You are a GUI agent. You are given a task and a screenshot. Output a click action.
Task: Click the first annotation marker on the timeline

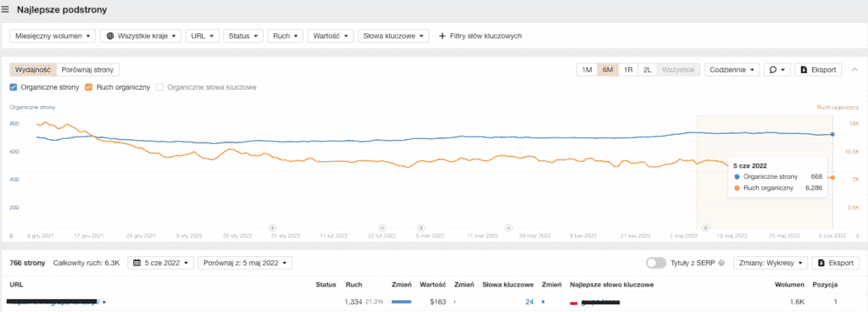click(272, 227)
